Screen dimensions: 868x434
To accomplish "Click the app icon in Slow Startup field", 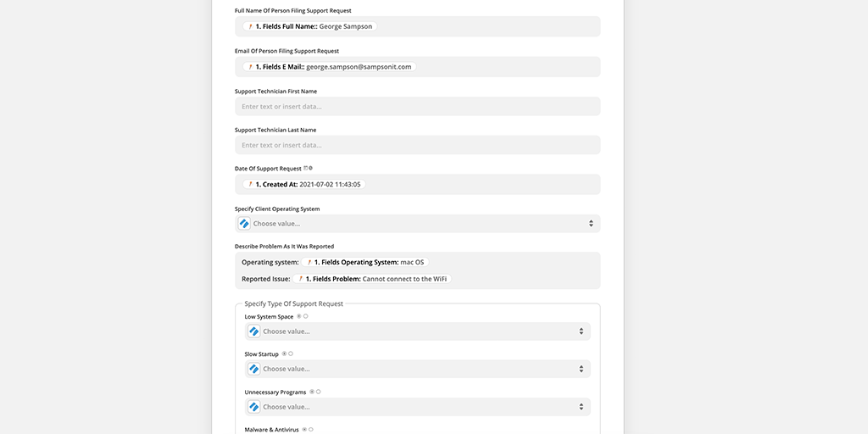I will 254,369.
